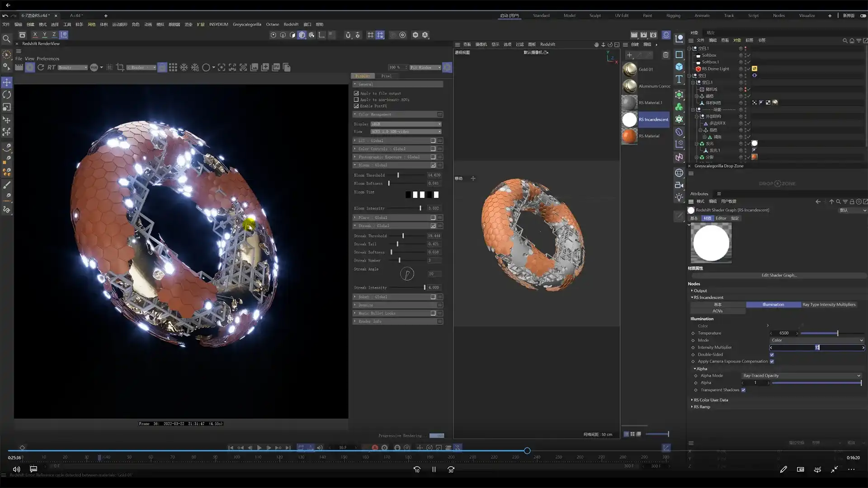Enable Apply to non-beauty AOVs

(356, 99)
